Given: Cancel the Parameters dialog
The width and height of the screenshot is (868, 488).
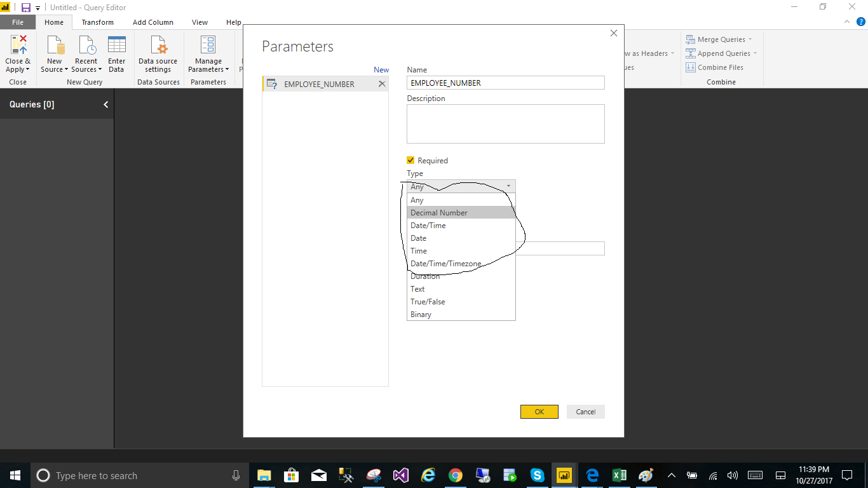Looking at the screenshot, I should pos(585,412).
